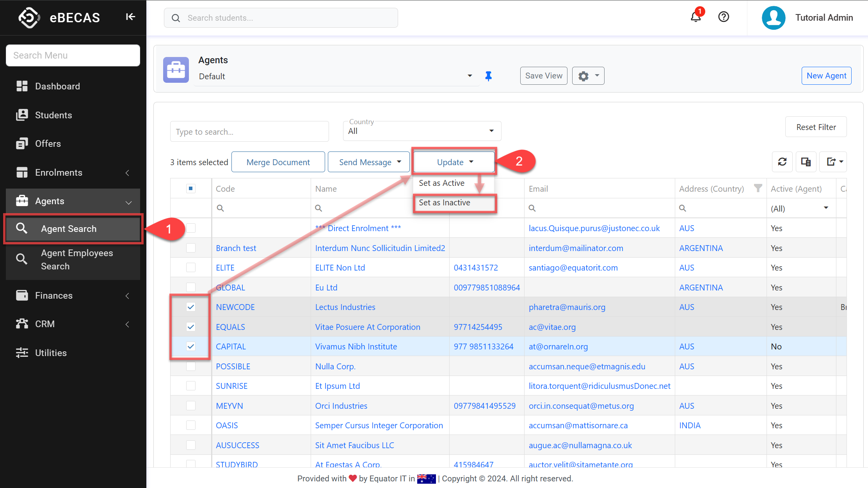Click the ARGENTINA link in GLOBAL row
Screen dimensions: 868x488
coord(701,288)
